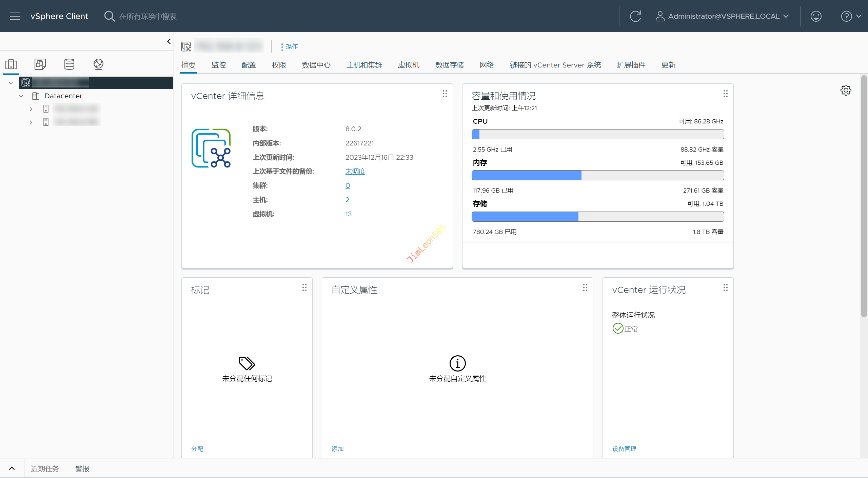Switch to the 监控 tab
This screenshot has height=478, width=868.
(x=218, y=65)
